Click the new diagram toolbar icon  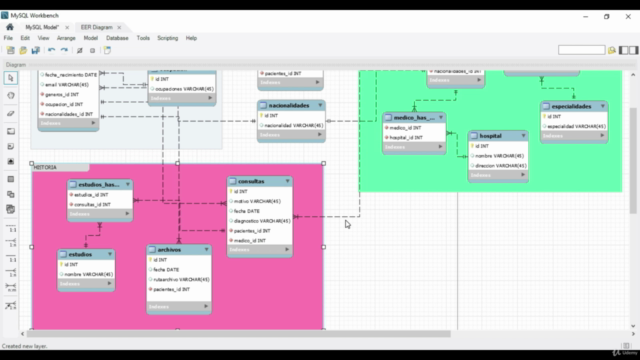pyautogui.click(x=107, y=50)
